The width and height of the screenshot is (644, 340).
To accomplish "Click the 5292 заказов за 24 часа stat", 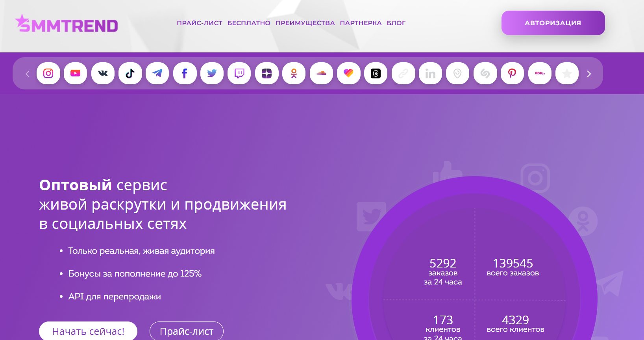I will tap(443, 271).
